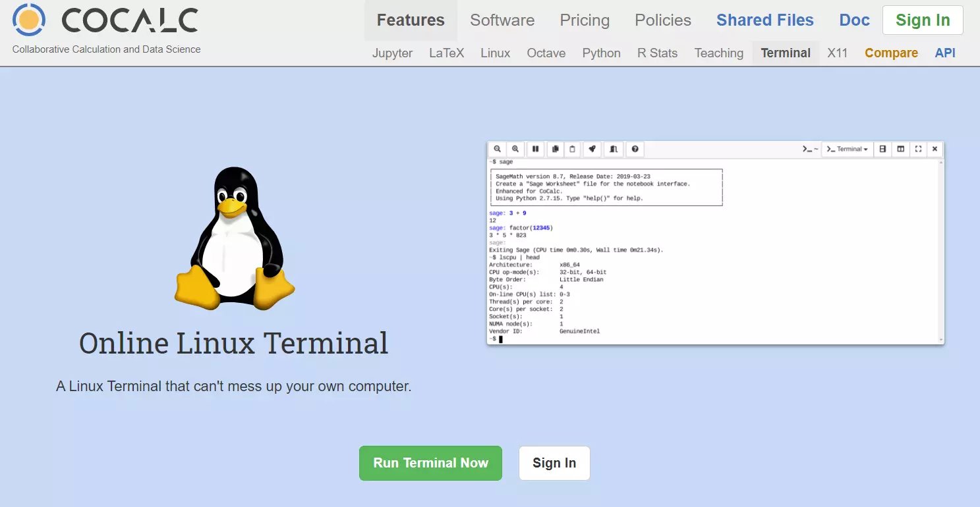Click the Tux penguin image
This screenshot has width=980, height=507.
click(x=235, y=238)
